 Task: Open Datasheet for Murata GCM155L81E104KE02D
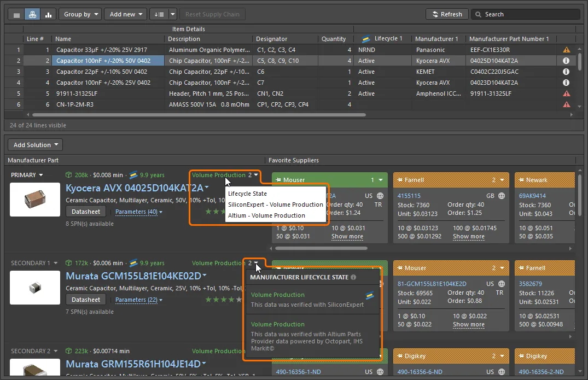coord(86,300)
